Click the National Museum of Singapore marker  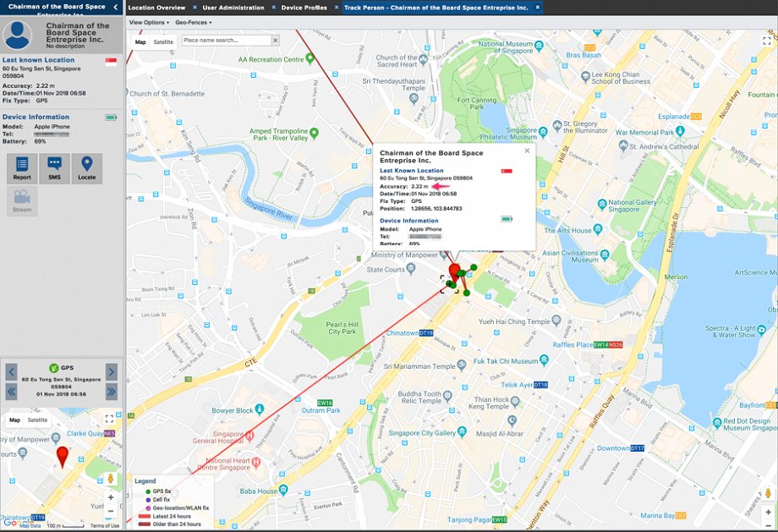539,46
